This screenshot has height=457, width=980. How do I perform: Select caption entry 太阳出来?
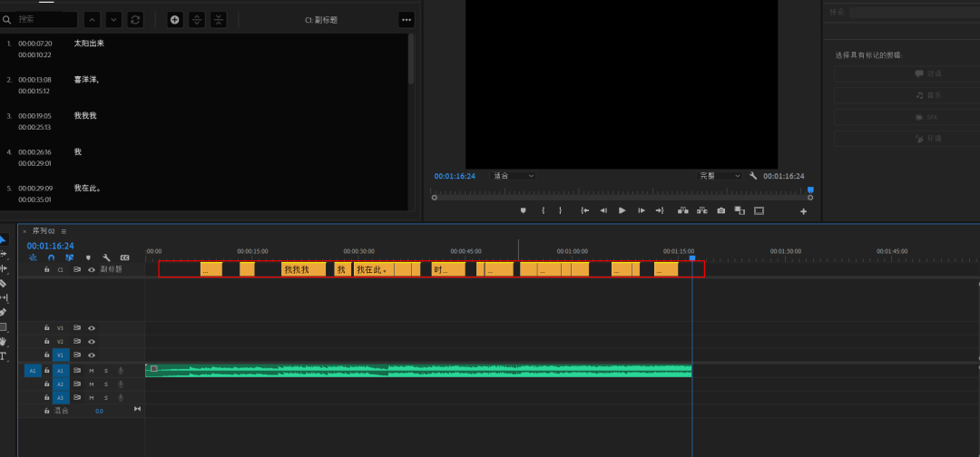coord(89,44)
